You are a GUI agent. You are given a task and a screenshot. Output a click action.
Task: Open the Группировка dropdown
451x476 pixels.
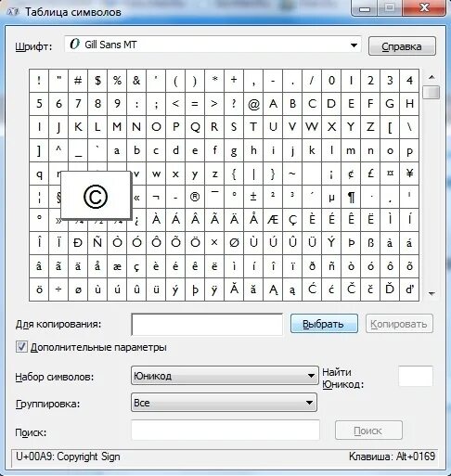pyautogui.click(x=224, y=403)
